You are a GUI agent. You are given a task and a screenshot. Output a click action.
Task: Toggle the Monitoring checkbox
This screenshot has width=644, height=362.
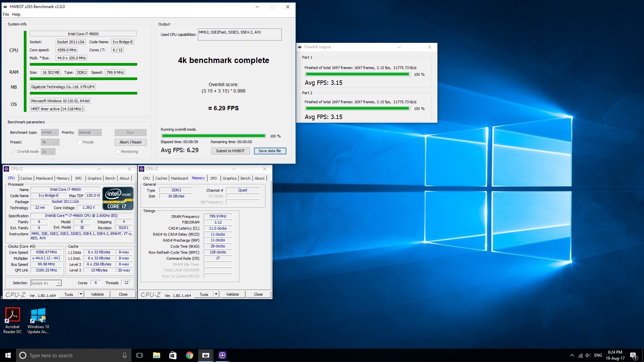click(118, 152)
